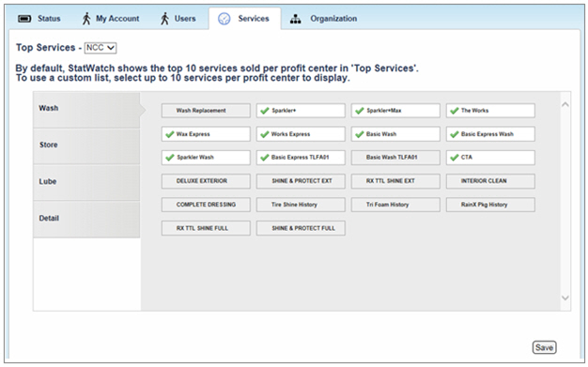Select the Wash profit center
This screenshot has width=588, height=367.
click(86, 110)
